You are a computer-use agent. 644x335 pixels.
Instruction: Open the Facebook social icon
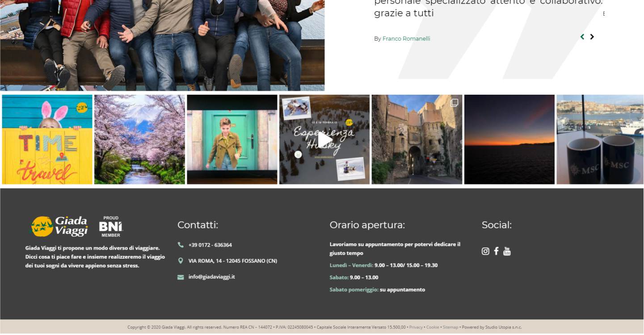tap(496, 251)
